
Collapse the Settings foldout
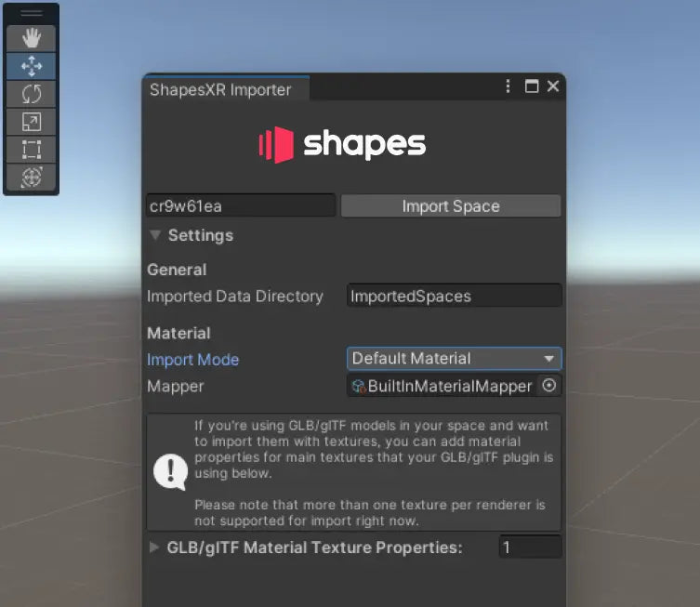pyautogui.click(x=155, y=235)
